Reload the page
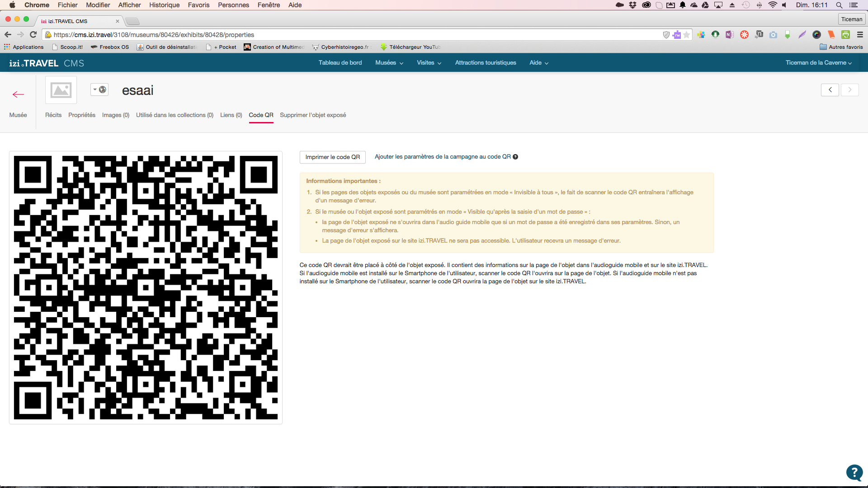868x488 pixels. (33, 35)
